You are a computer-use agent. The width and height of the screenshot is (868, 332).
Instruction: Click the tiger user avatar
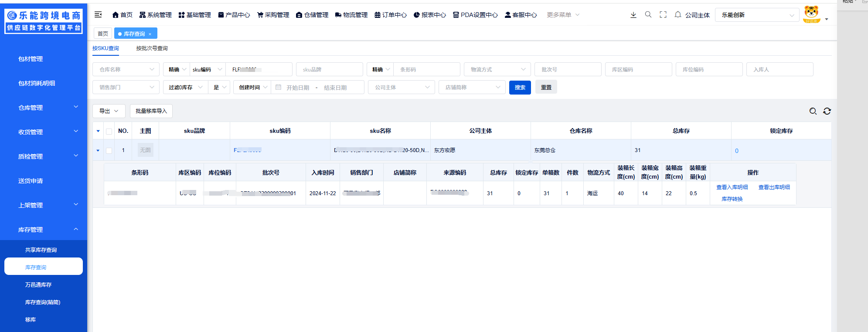811,15
